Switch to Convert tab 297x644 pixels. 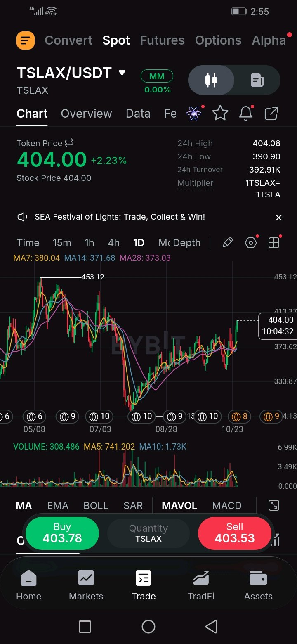point(68,40)
